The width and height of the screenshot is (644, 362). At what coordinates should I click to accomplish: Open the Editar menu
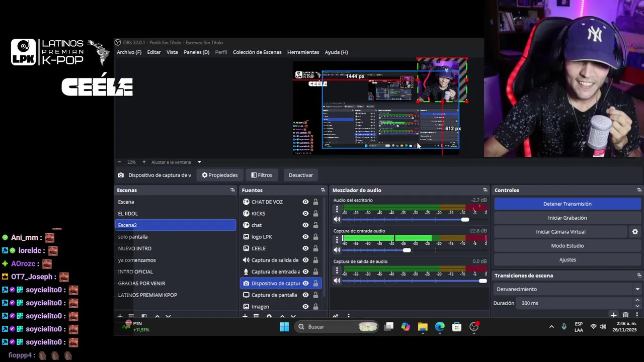pyautogui.click(x=154, y=52)
